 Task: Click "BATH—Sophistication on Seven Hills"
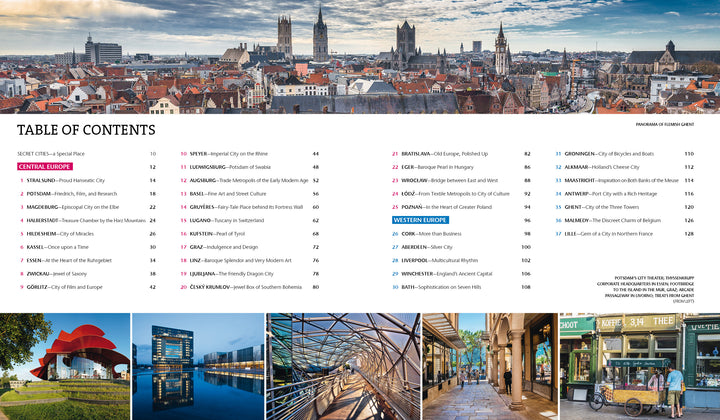[x=441, y=287]
